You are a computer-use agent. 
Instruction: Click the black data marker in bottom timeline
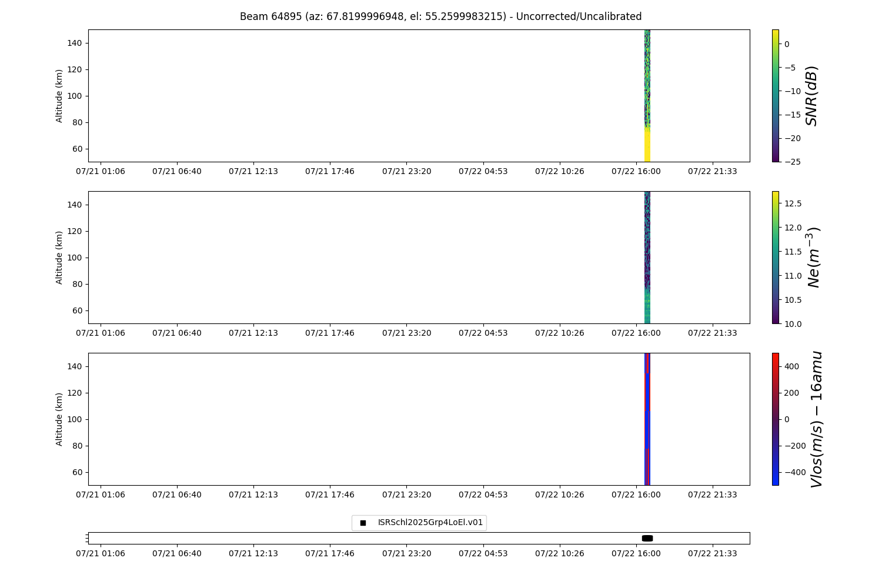point(647,538)
